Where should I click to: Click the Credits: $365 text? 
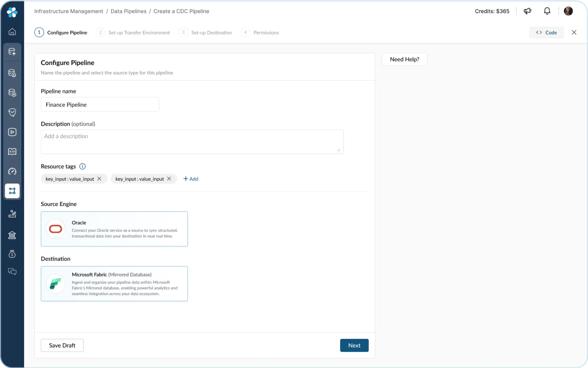pyautogui.click(x=492, y=11)
